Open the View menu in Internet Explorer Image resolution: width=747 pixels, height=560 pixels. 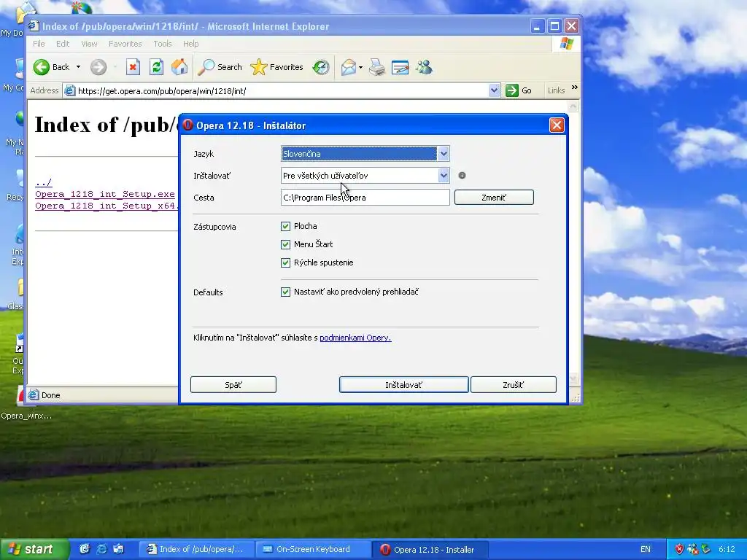[89, 44]
